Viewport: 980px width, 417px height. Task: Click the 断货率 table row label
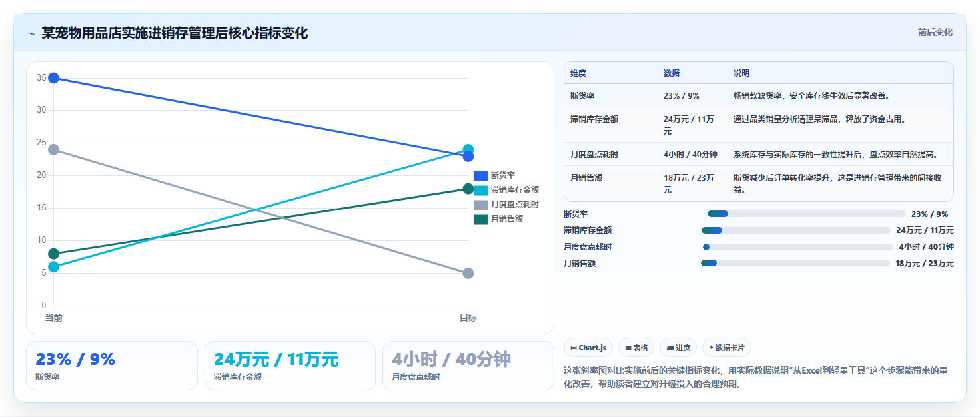pyautogui.click(x=582, y=96)
